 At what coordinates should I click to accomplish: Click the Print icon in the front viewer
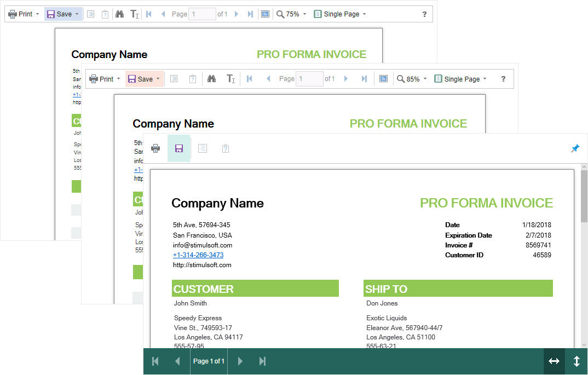point(155,148)
